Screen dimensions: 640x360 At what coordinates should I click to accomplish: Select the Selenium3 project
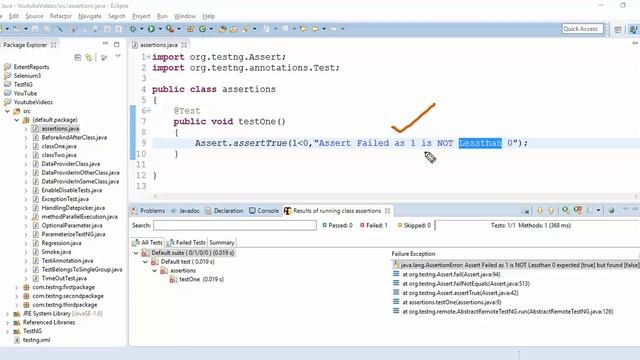click(23, 76)
